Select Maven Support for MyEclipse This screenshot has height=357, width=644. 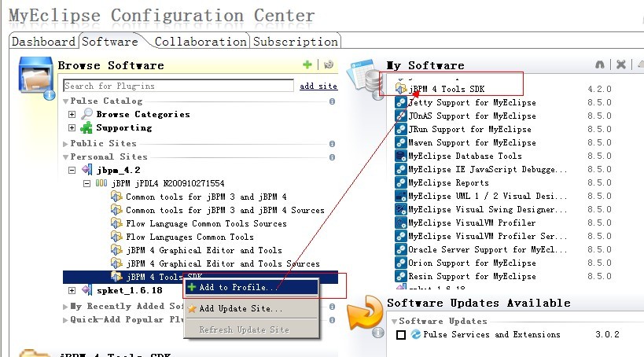pos(472,142)
